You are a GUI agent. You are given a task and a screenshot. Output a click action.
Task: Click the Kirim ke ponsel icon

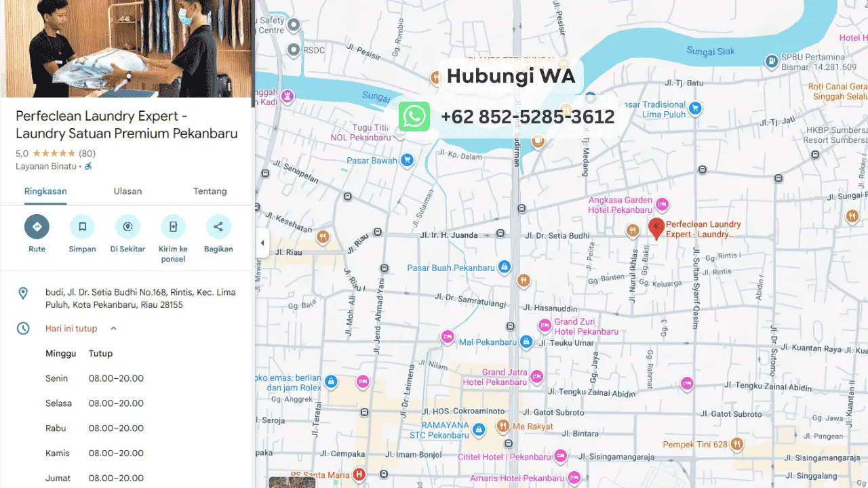pos(173,226)
